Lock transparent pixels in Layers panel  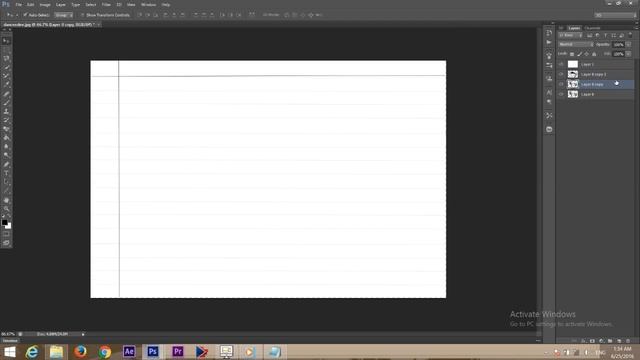[x=572, y=54]
